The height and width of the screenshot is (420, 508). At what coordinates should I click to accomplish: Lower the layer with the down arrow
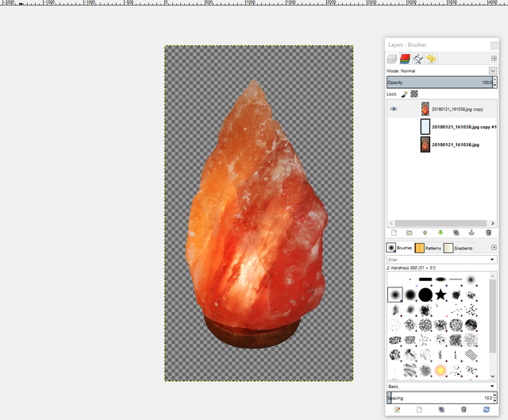point(441,233)
